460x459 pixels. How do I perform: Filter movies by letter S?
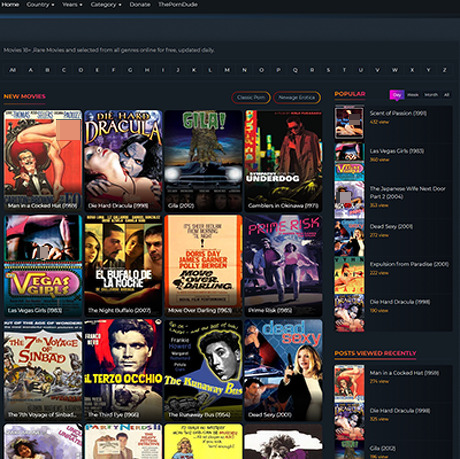pyautogui.click(x=328, y=70)
